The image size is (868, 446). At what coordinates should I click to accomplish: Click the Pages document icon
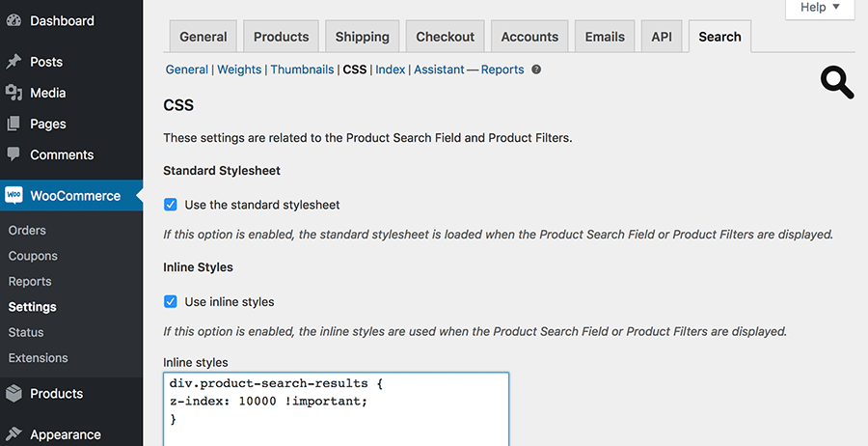(14, 125)
